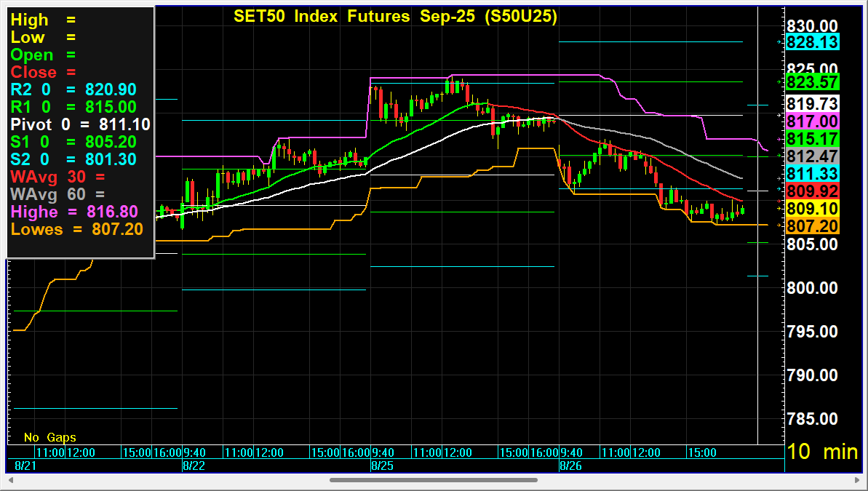This screenshot has height=491, width=868.
Task: Click the chart title SET50 Index Futures Sep-25 (S50U25)
Action: (x=395, y=16)
